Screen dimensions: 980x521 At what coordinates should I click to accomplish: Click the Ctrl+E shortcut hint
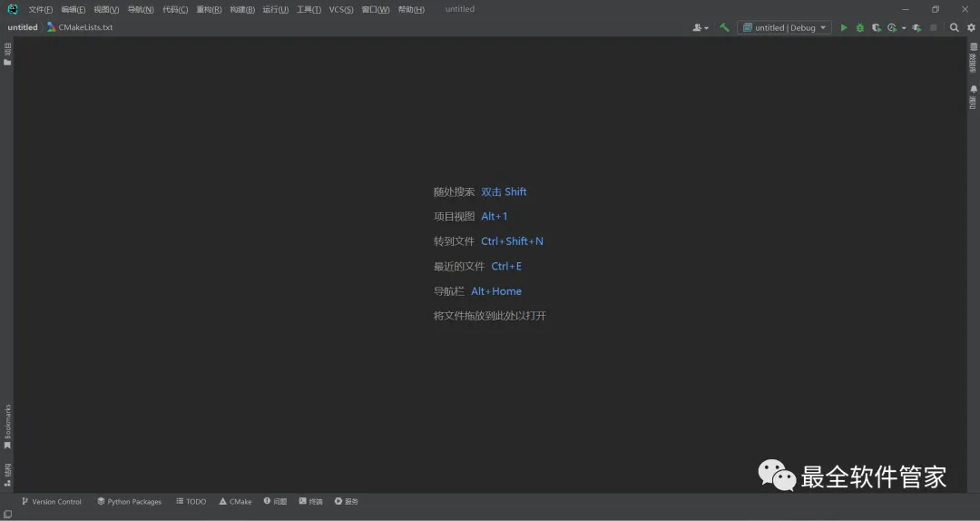coord(506,267)
